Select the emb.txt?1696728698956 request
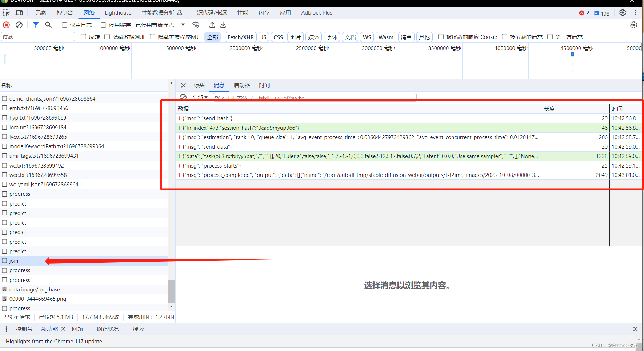 tap(84, 108)
